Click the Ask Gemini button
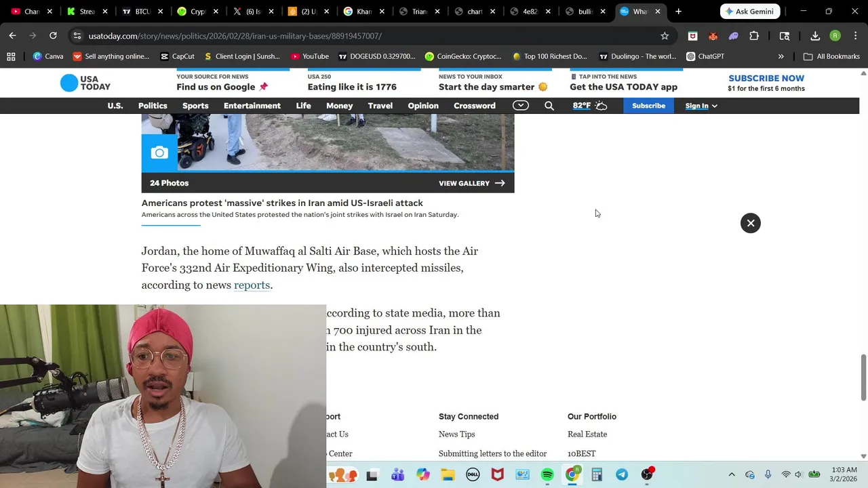Image resolution: width=868 pixels, height=488 pixels. pyautogui.click(x=749, y=12)
